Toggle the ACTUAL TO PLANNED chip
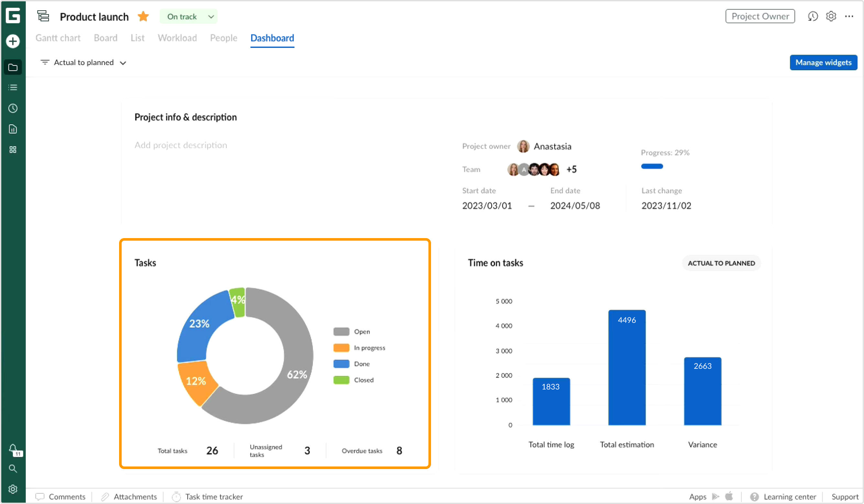This screenshot has width=864, height=504. 721,263
